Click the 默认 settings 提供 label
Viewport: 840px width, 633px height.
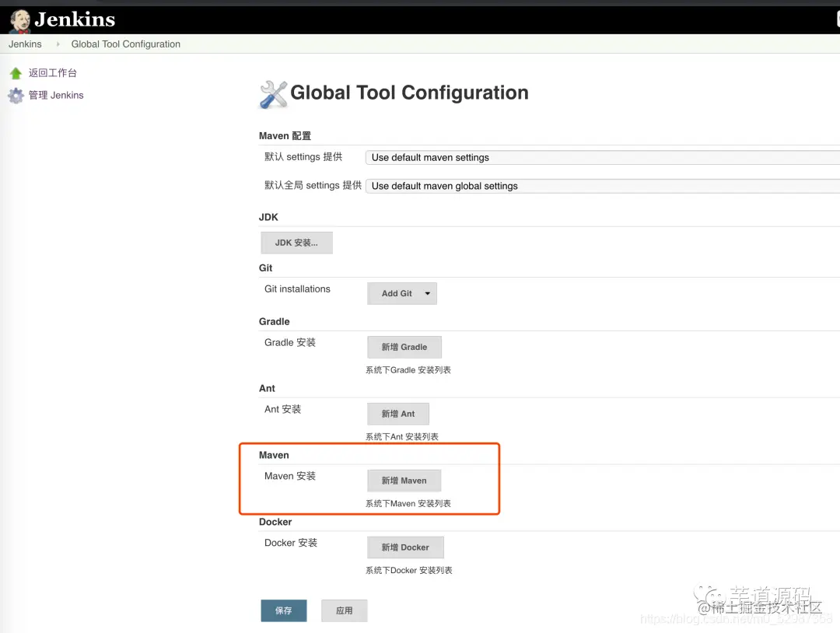tap(303, 157)
